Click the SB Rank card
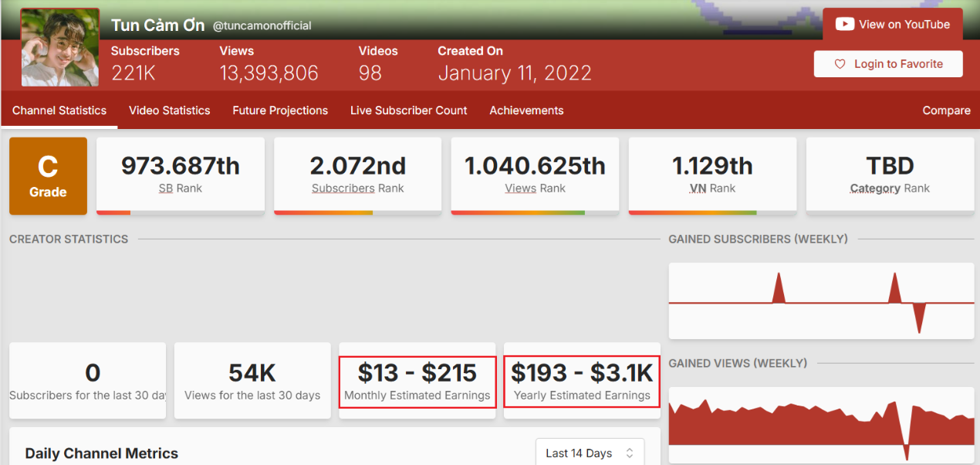Viewport: 980px width, 465px height. [x=180, y=175]
